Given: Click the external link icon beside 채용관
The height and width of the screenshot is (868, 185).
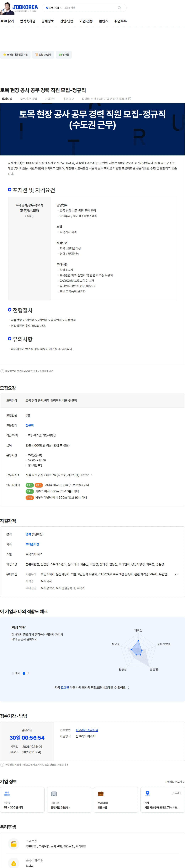Looking at the screenshot, I should [130, 99].
